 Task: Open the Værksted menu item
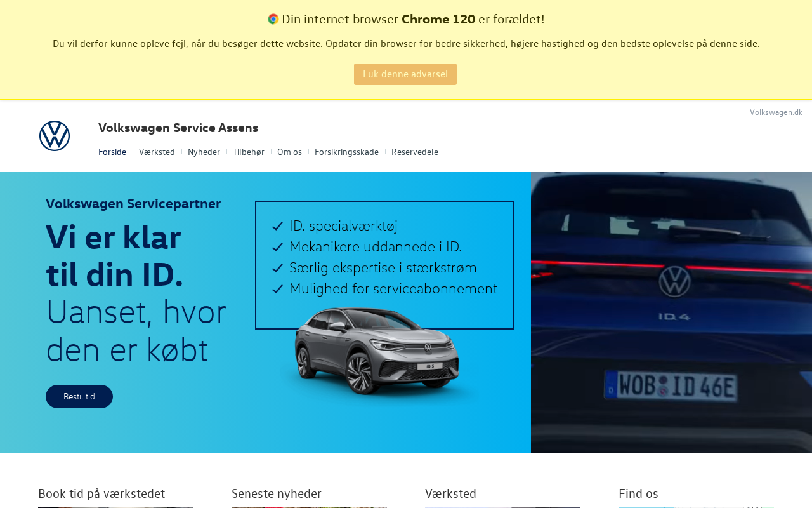click(x=157, y=152)
